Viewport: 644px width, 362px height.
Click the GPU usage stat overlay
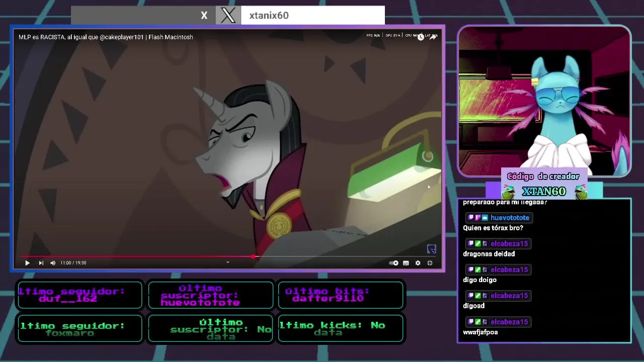point(393,36)
